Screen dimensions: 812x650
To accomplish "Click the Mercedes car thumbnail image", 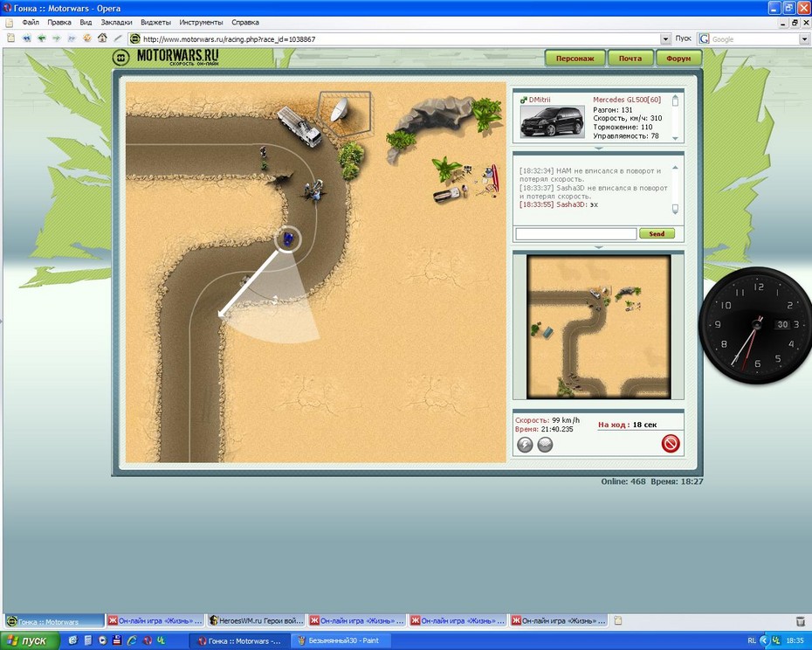I will pyautogui.click(x=552, y=121).
